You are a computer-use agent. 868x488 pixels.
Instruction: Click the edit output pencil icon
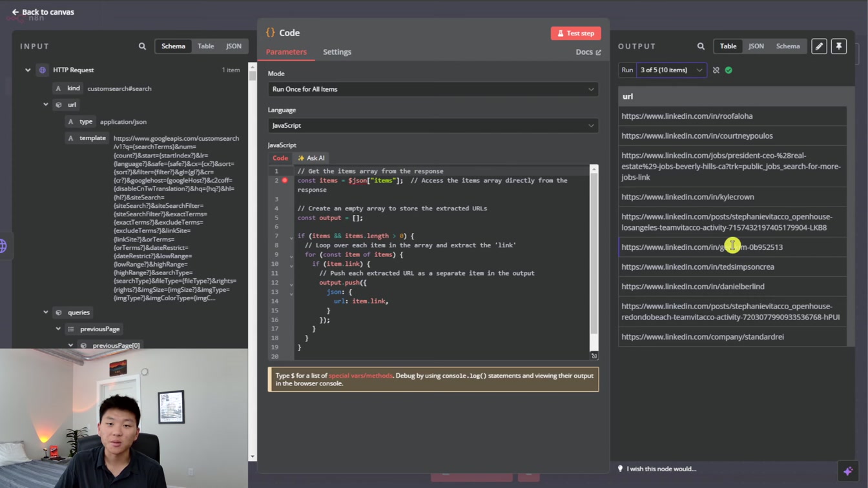[x=819, y=46]
